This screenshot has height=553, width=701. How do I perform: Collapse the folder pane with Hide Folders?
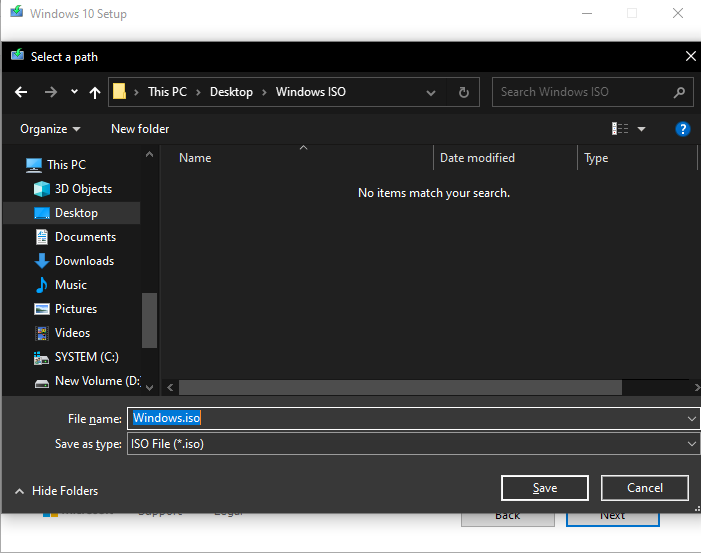[x=56, y=491]
